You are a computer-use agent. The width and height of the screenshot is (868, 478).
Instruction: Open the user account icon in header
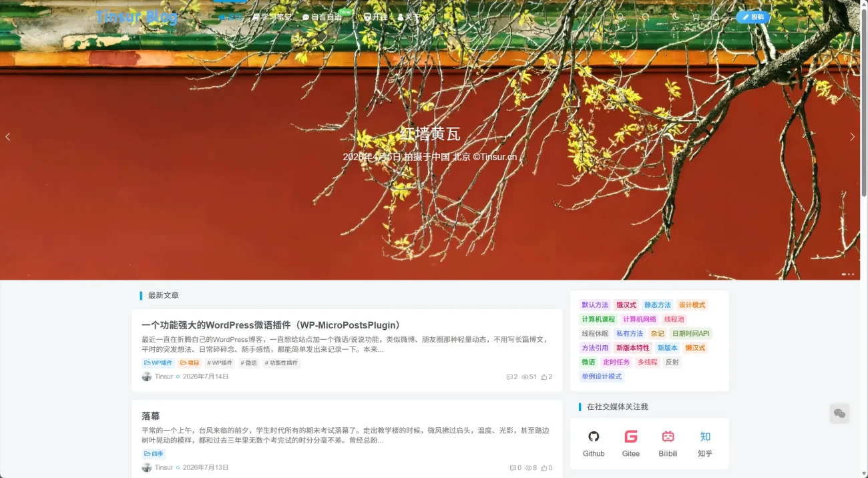click(x=620, y=17)
